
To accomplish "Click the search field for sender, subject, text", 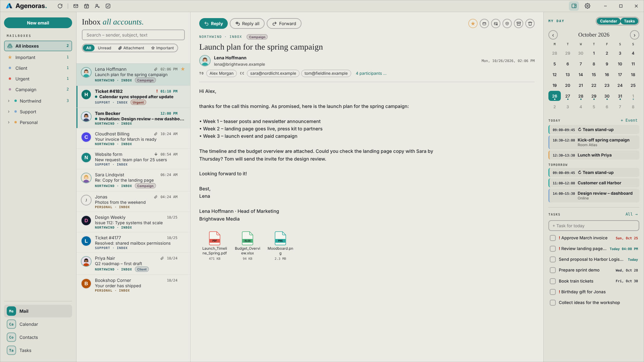I will tap(133, 35).
